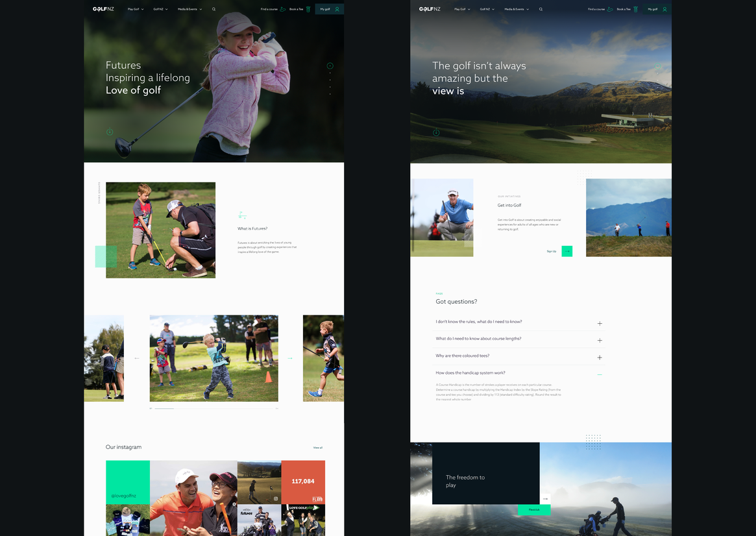Image resolution: width=756 pixels, height=536 pixels.
Task: Click the green Flexiclub button
Action: [x=534, y=509]
